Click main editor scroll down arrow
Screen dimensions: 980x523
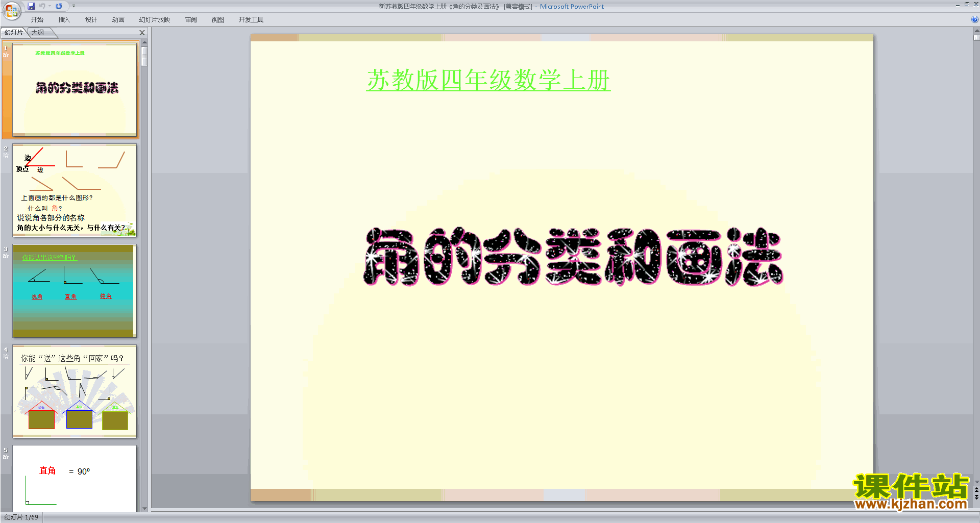pyautogui.click(x=976, y=482)
